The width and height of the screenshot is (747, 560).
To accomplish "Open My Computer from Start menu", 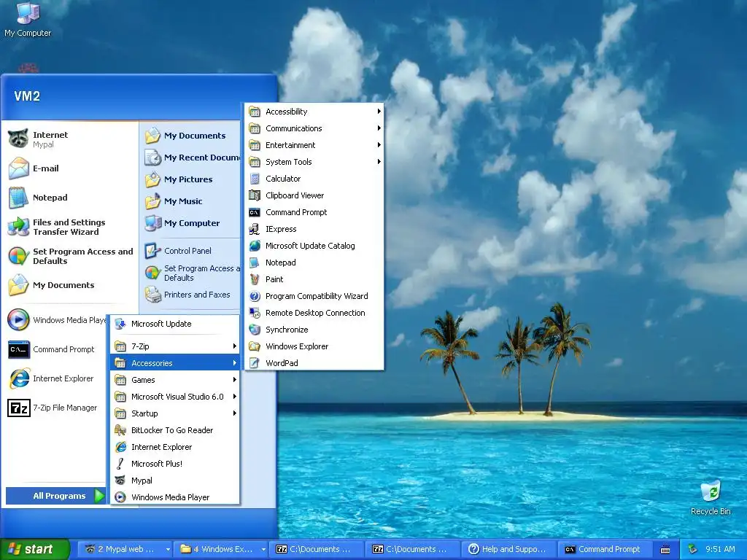I will pos(190,223).
